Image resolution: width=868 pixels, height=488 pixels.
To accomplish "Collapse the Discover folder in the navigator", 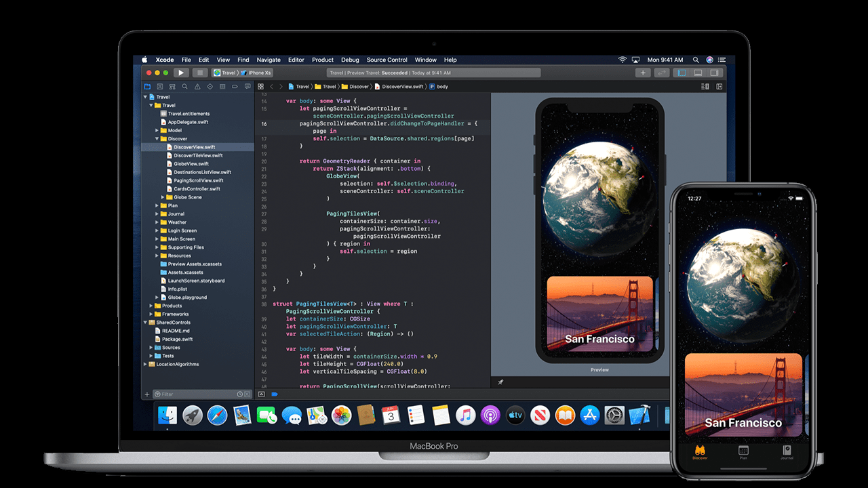I will [157, 139].
